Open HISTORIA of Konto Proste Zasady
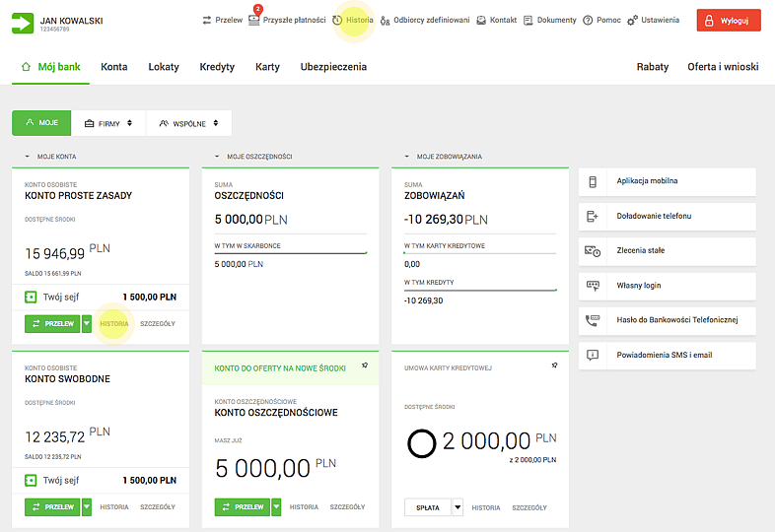This screenshot has height=532, width=775. click(114, 324)
